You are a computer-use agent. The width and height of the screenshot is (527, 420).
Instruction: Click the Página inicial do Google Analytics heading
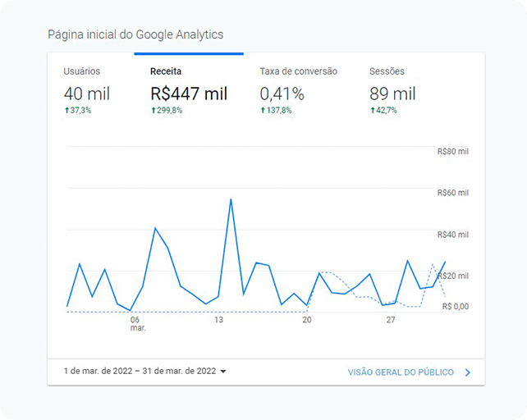tap(135, 34)
